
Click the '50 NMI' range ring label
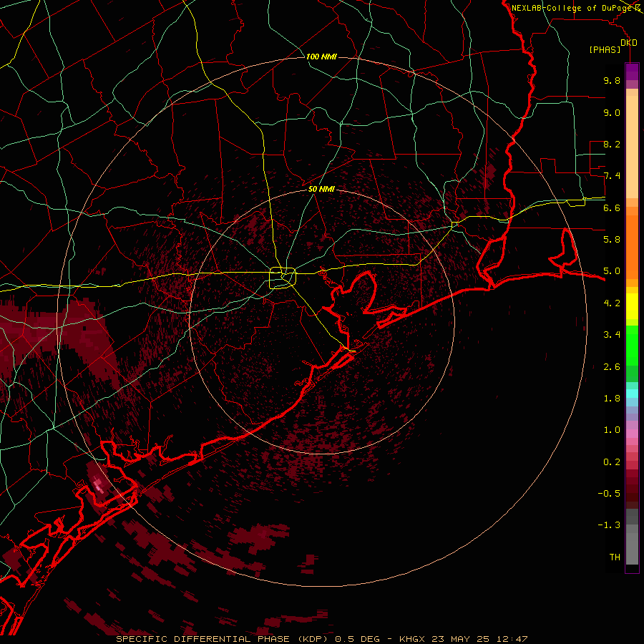pos(321,189)
